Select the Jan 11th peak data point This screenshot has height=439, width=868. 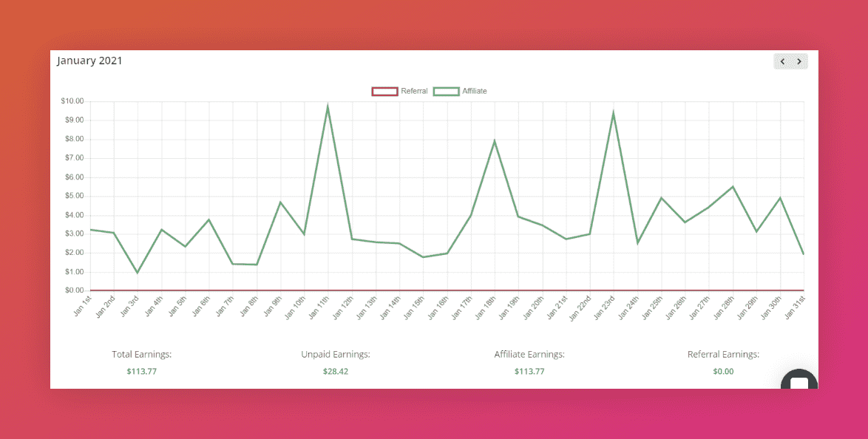[328, 106]
